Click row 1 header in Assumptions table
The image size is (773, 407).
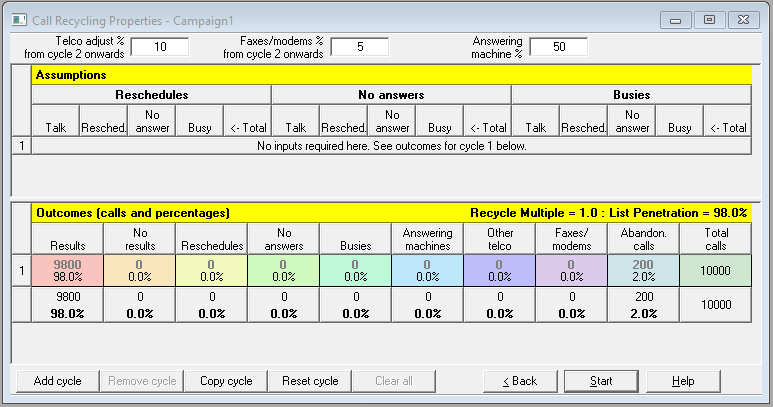click(21, 145)
